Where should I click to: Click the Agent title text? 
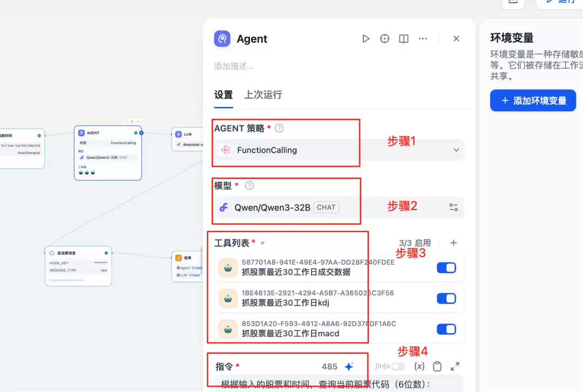pyautogui.click(x=252, y=39)
